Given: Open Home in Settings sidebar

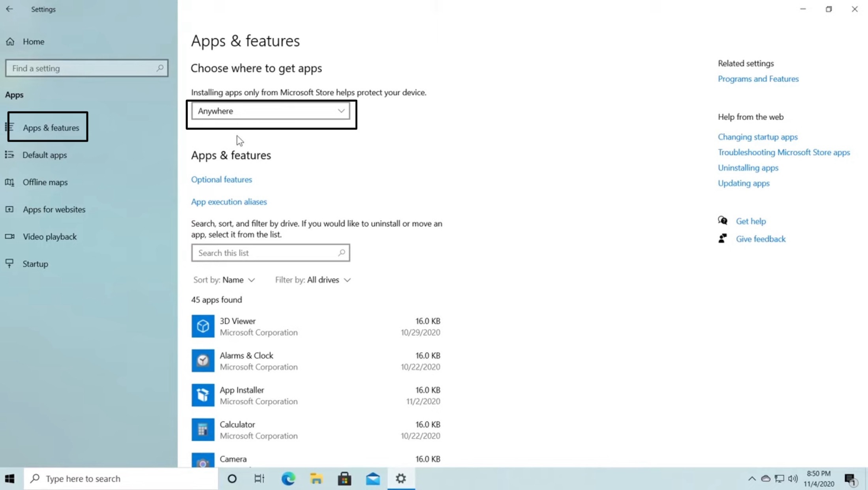Looking at the screenshot, I should pyautogui.click(x=33, y=41).
